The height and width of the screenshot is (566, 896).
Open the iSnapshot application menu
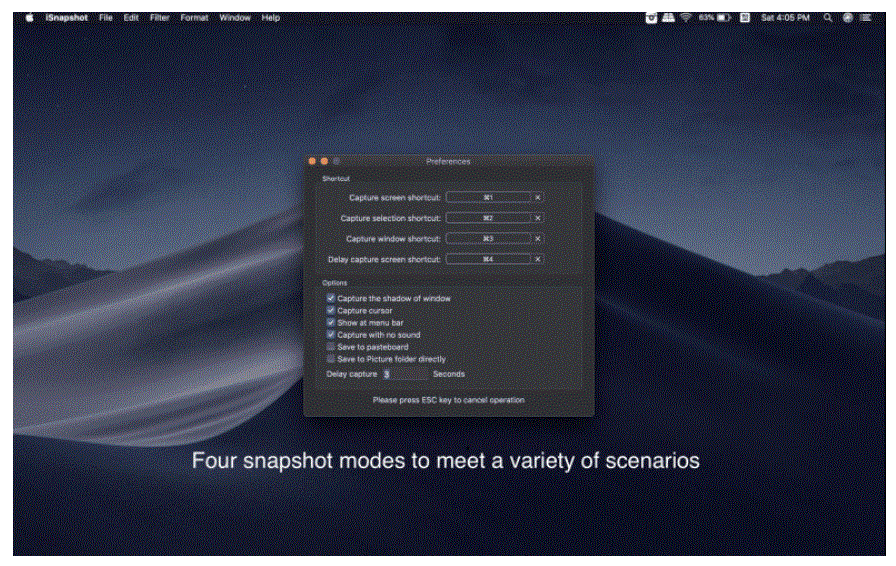coord(66,18)
